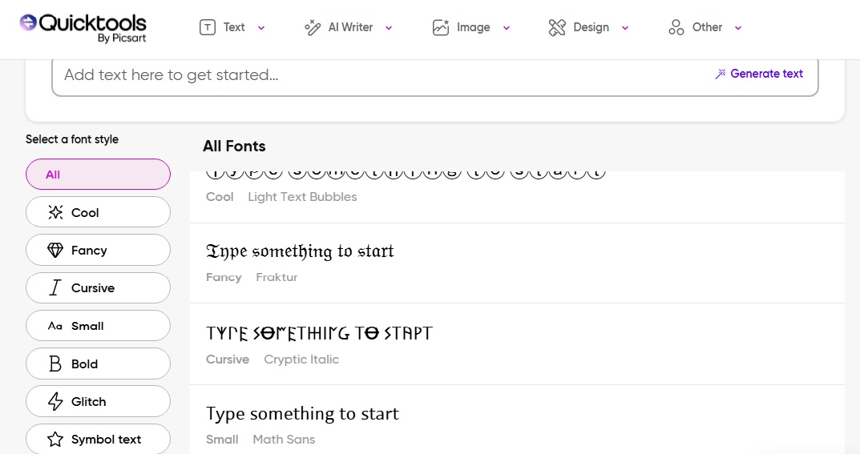868x466 pixels.
Task: Open the Design menu
Action: click(591, 27)
